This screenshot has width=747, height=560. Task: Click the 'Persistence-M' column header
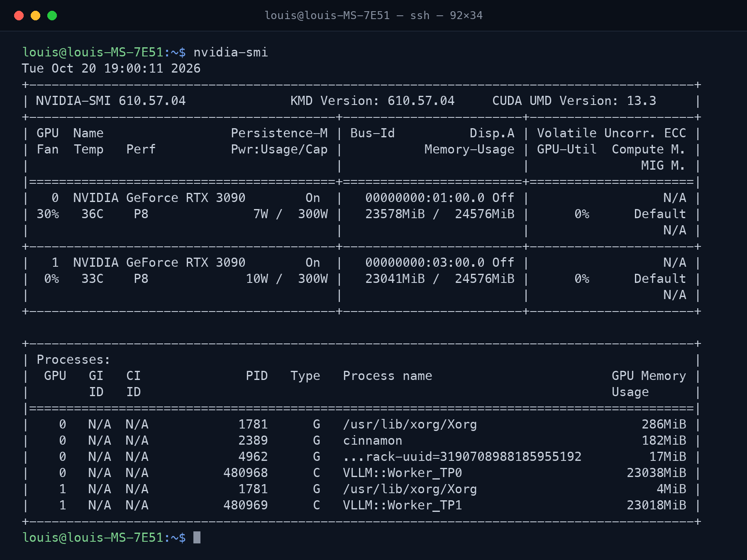tap(279, 133)
